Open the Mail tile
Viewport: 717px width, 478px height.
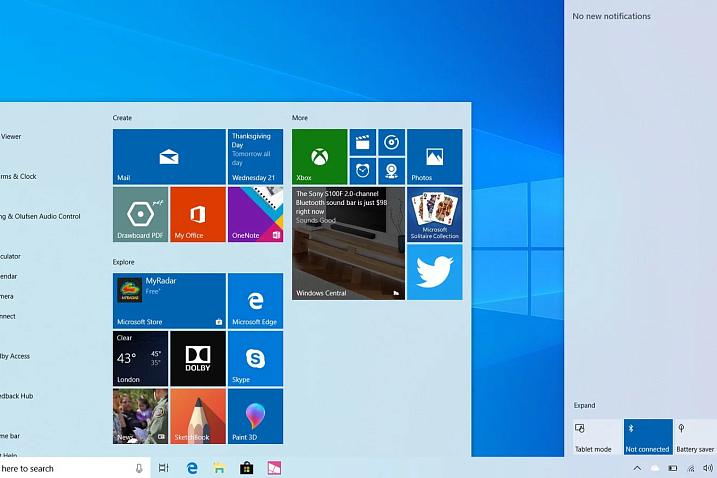169,156
